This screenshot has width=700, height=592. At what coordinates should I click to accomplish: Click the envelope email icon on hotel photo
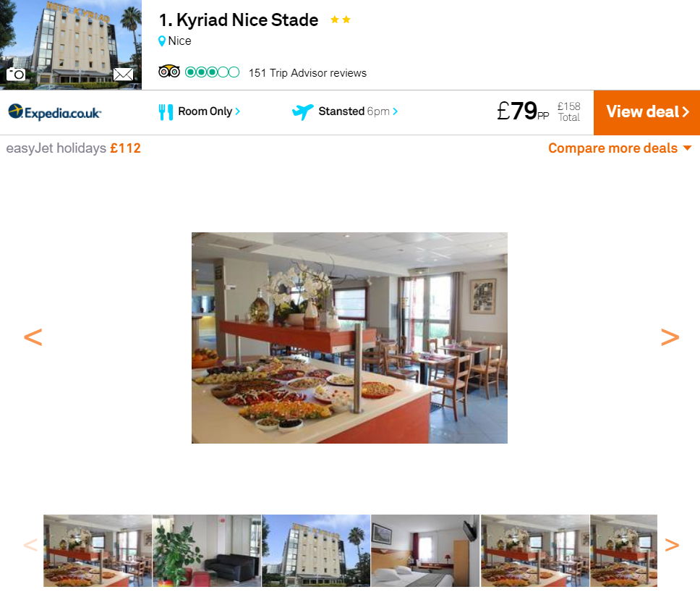(123, 74)
